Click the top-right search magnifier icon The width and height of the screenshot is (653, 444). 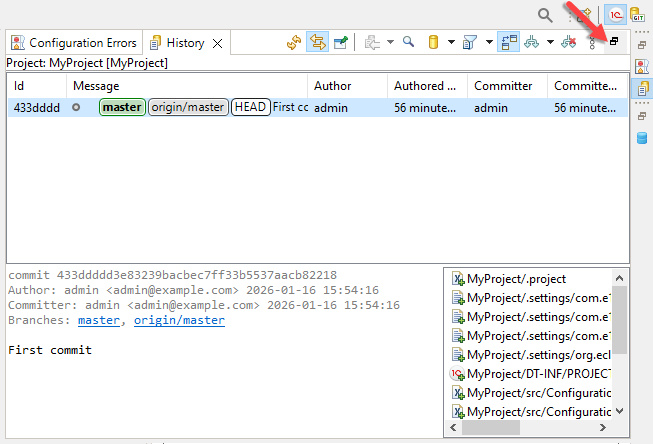(545, 15)
